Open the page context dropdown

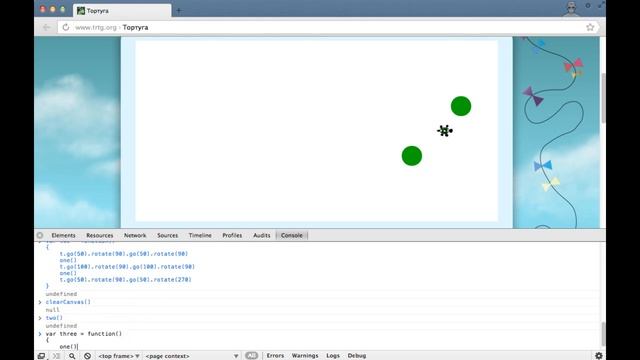point(192,356)
